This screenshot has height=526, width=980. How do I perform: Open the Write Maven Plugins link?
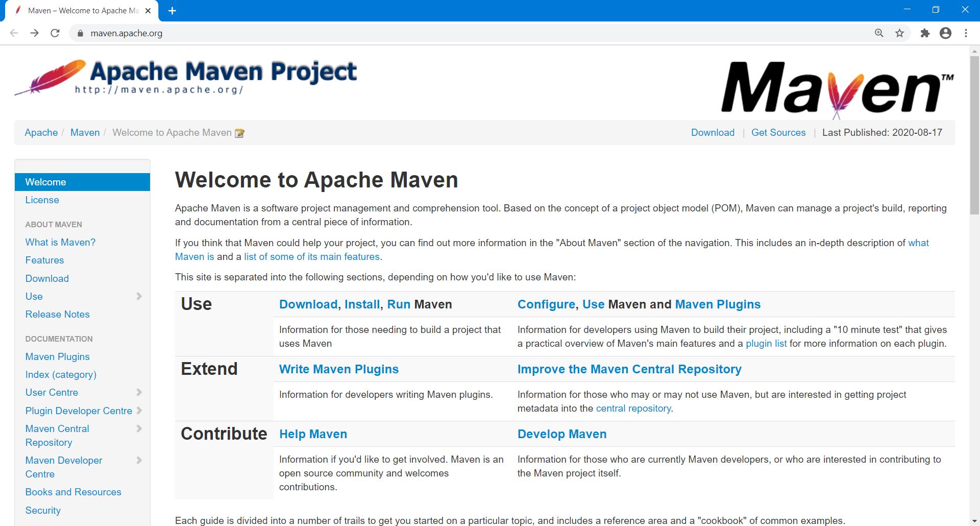(339, 369)
